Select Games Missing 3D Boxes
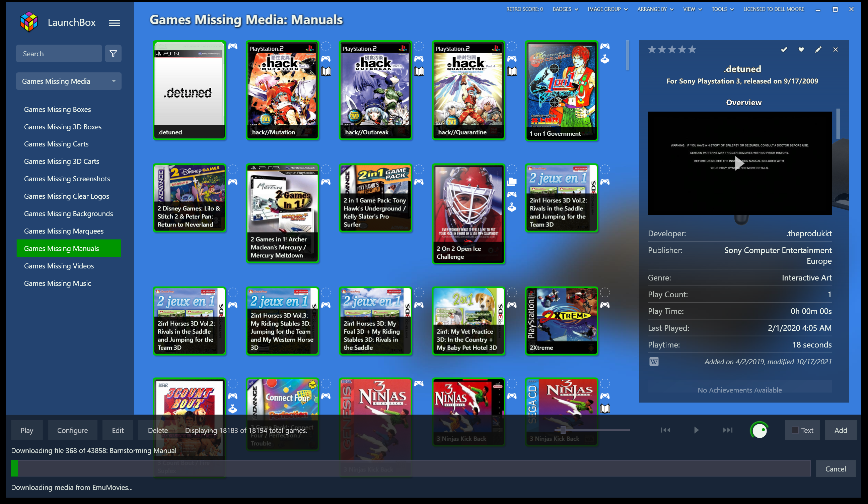Screen dimensions: 868x504 [x=63, y=127]
